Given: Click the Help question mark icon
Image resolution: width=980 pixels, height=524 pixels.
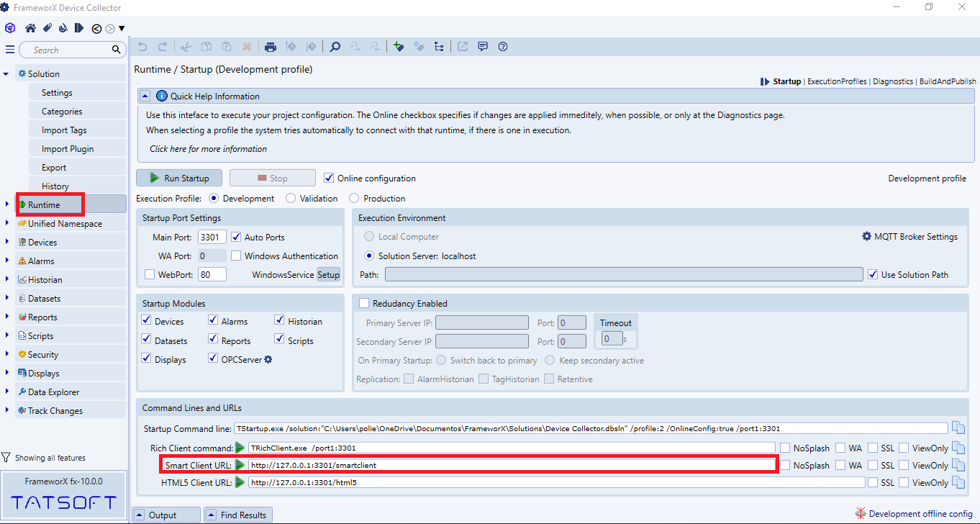Looking at the screenshot, I should coord(503,47).
